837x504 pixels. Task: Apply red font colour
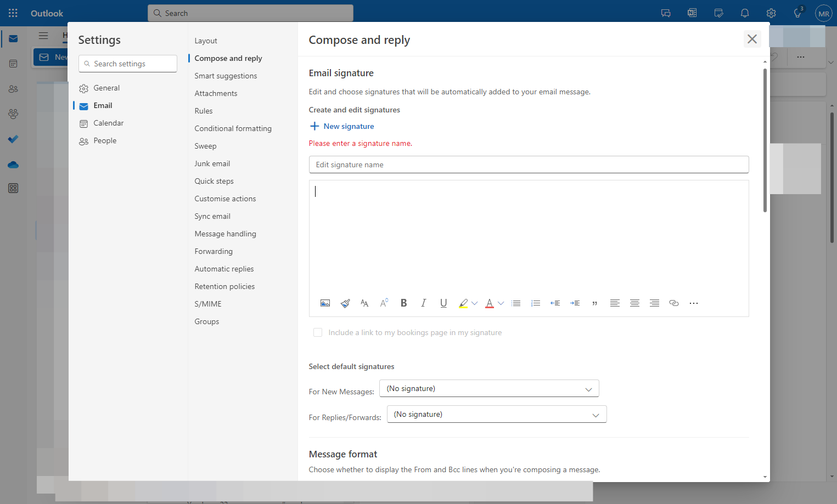[x=490, y=303]
